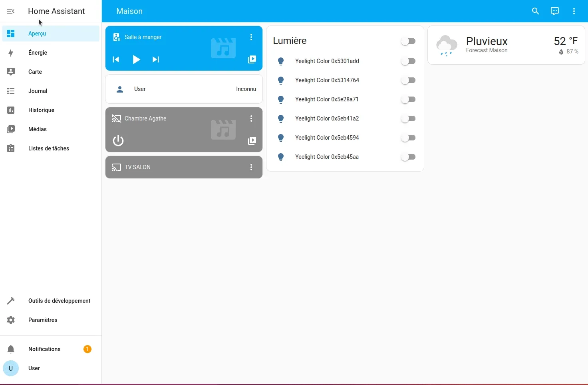Open the Médias section icon
This screenshot has width=588, height=385.
pos(11,129)
